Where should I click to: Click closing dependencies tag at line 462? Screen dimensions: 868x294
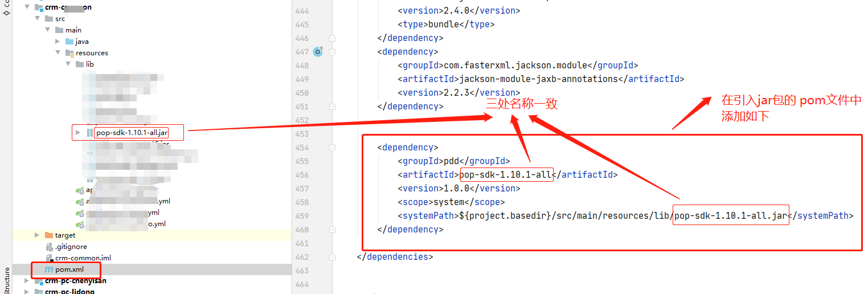pyautogui.click(x=395, y=257)
